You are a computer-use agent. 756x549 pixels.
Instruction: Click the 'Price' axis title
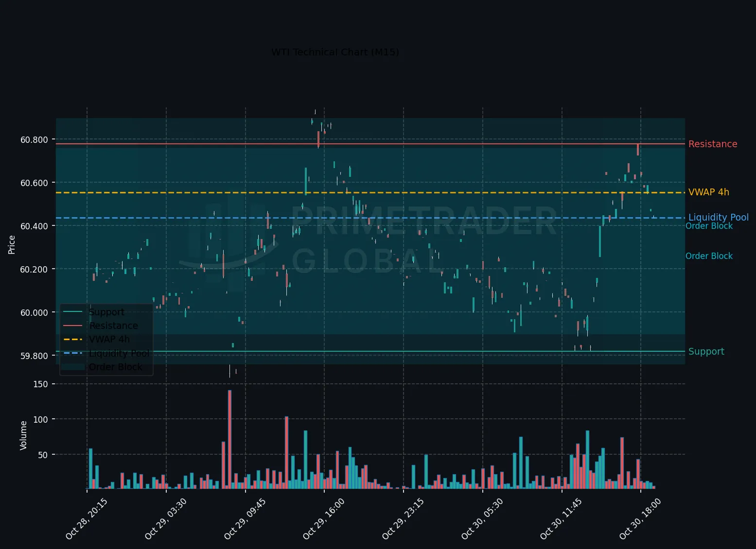12,244
